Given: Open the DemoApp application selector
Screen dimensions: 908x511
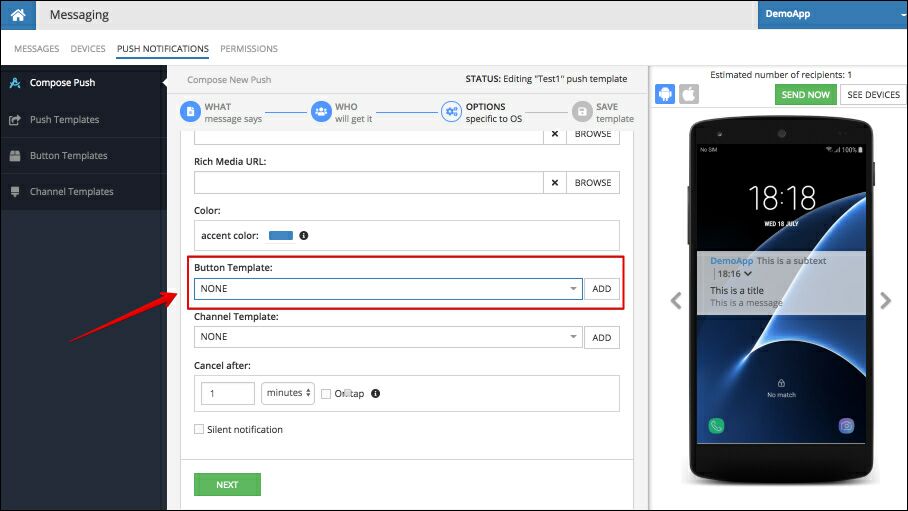Looking at the screenshot, I should [x=833, y=14].
